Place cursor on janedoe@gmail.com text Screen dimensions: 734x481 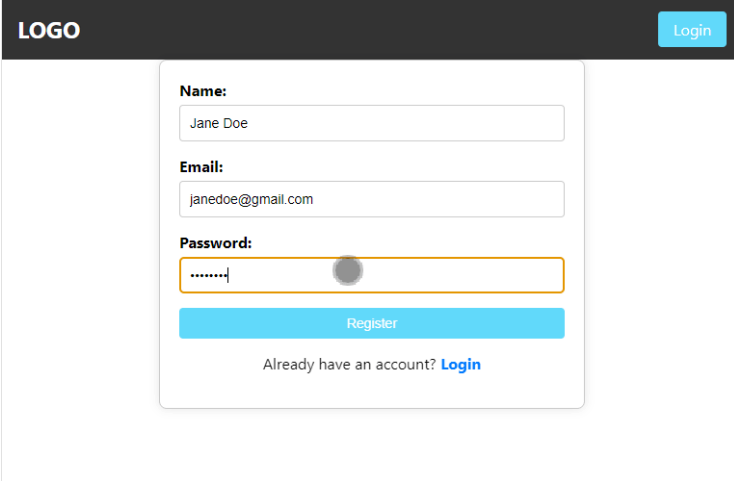[251, 199]
